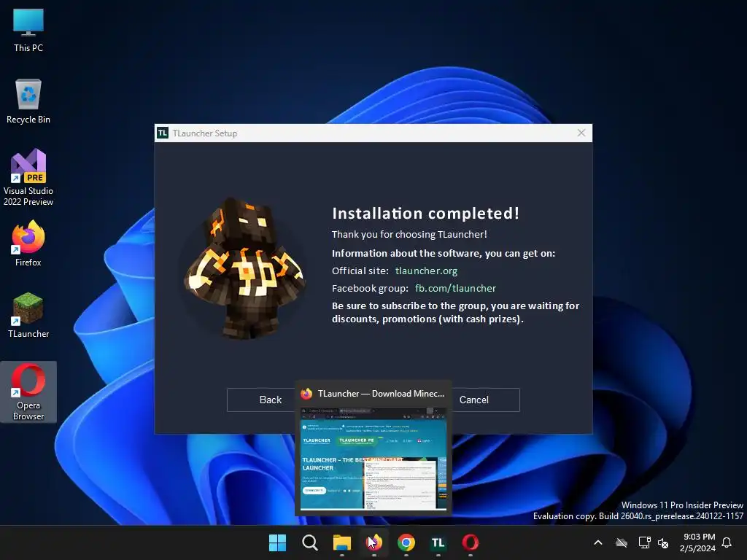The width and height of the screenshot is (747, 560).
Task: Click the Minecraft character image in setup
Action: [x=244, y=268]
